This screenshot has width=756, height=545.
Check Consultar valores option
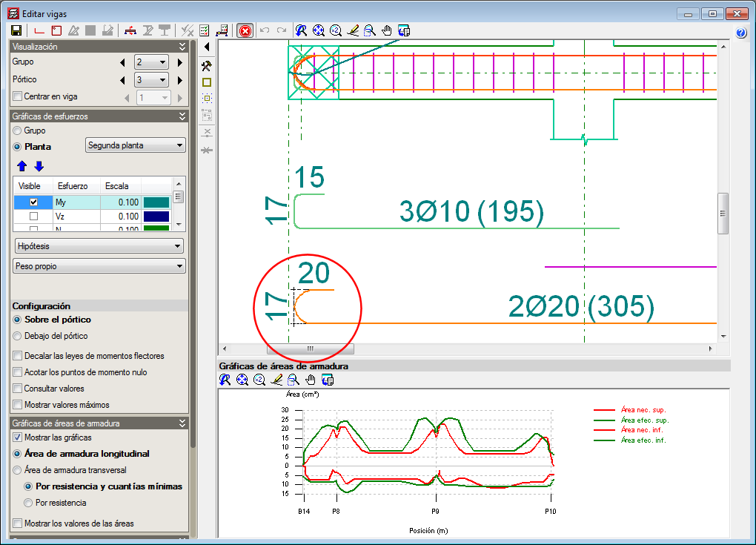click(18, 389)
